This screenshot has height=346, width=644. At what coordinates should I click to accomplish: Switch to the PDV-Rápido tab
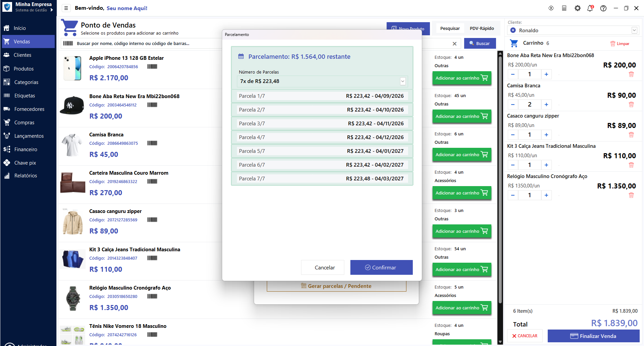(x=482, y=28)
